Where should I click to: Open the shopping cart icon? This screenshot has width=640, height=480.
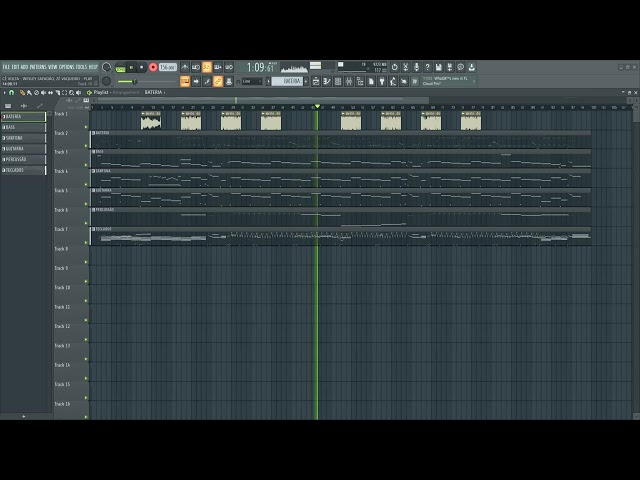click(x=415, y=82)
